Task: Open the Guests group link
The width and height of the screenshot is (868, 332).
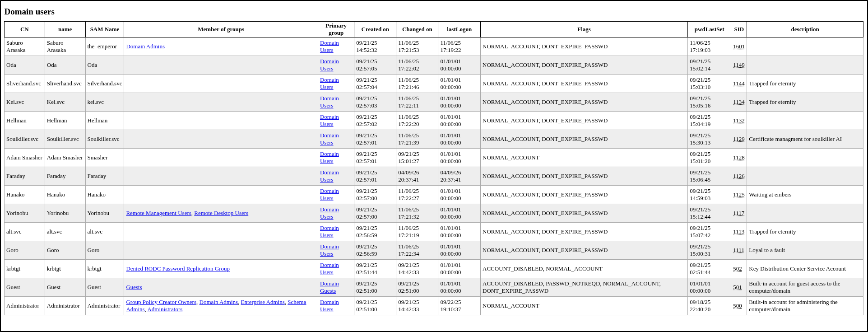Action: click(134, 287)
